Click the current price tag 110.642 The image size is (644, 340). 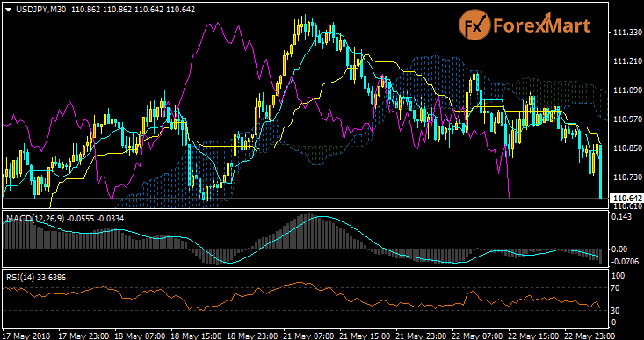tap(625, 199)
